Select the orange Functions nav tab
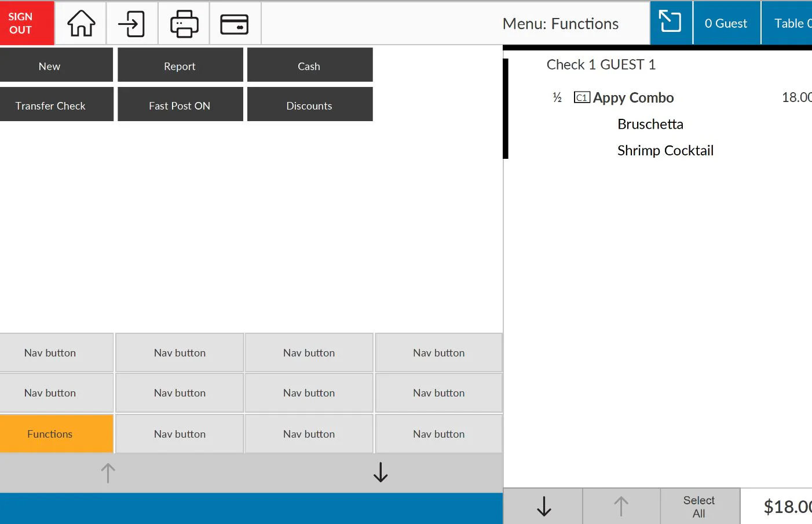The image size is (812, 524). point(56,434)
